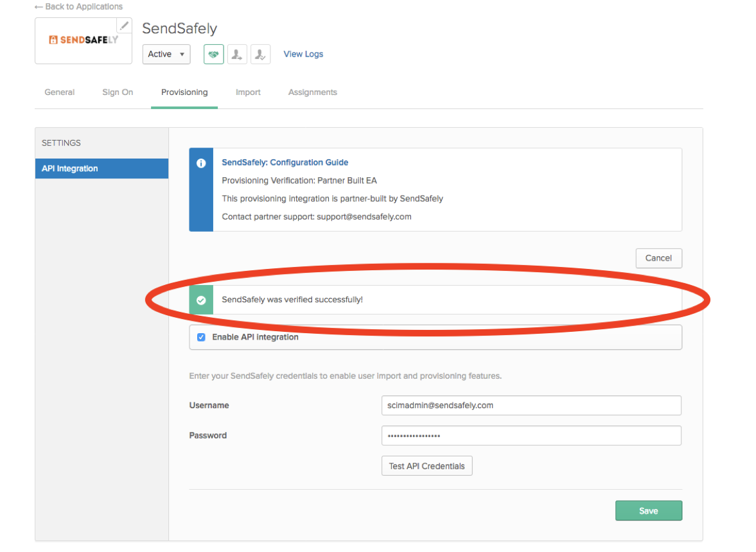Image resolution: width=756 pixels, height=552 pixels.
Task: Switch to the General tab
Action: tap(59, 92)
